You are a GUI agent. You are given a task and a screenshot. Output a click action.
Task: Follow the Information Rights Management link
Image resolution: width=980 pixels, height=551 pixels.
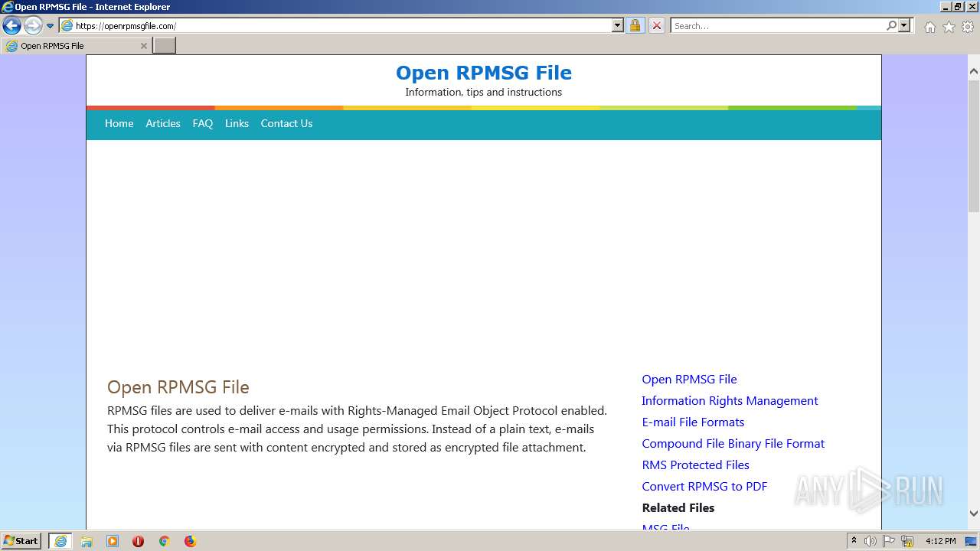pos(730,400)
